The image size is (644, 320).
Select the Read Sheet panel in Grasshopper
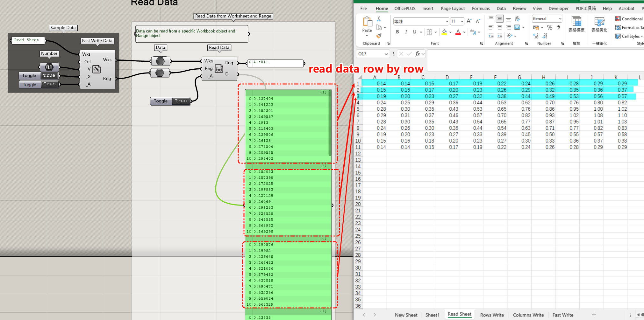tap(28, 40)
